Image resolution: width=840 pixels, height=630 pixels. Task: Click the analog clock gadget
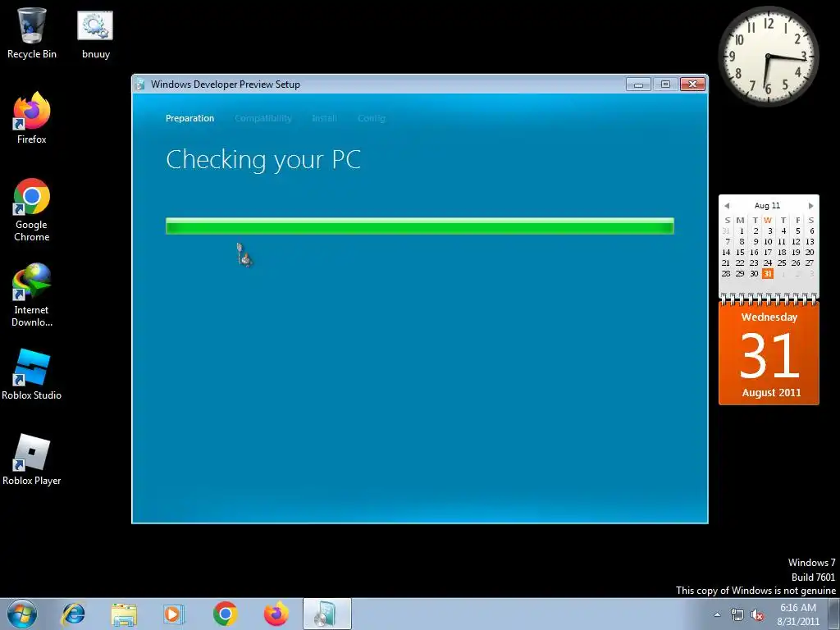tap(768, 57)
